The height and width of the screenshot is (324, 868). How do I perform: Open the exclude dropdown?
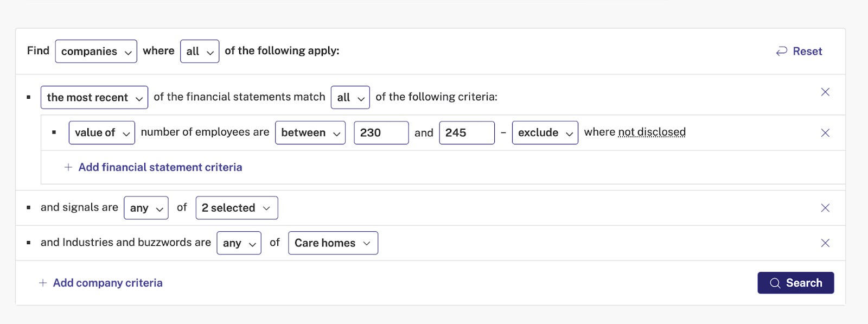tap(545, 133)
